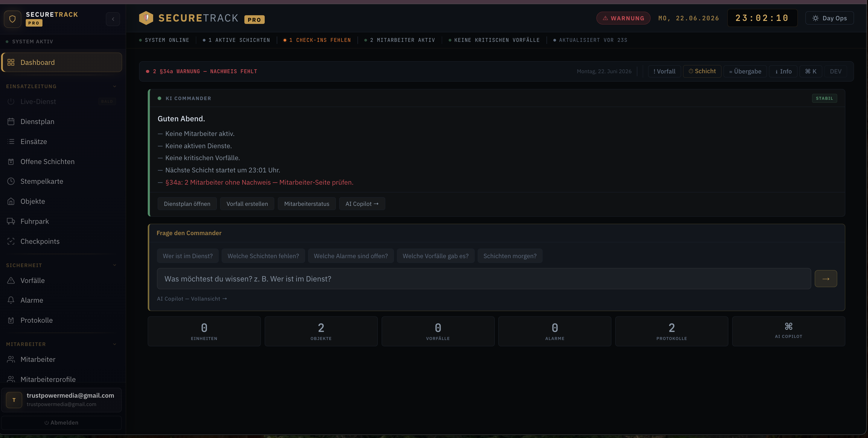Click the Dienstplan calendar icon
This screenshot has height=438, width=868.
tap(11, 122)
